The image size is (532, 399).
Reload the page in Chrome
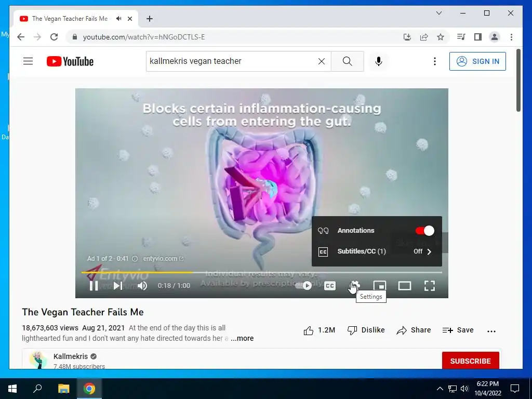pyautogui.click(x=54, y=37)
